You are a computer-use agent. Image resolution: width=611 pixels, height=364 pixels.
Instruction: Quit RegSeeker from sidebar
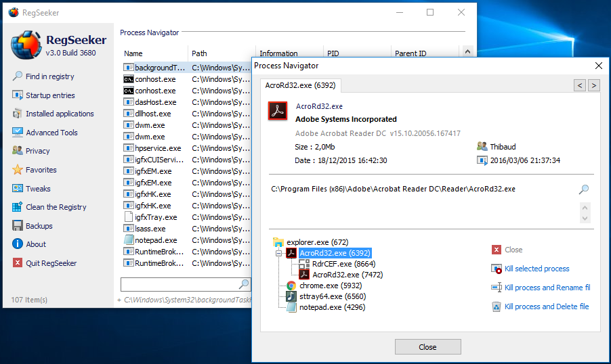[x=45, y=263]
